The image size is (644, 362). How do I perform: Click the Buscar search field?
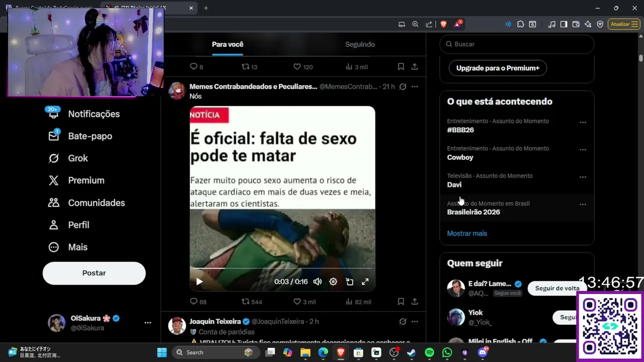[x=517, y=44]
